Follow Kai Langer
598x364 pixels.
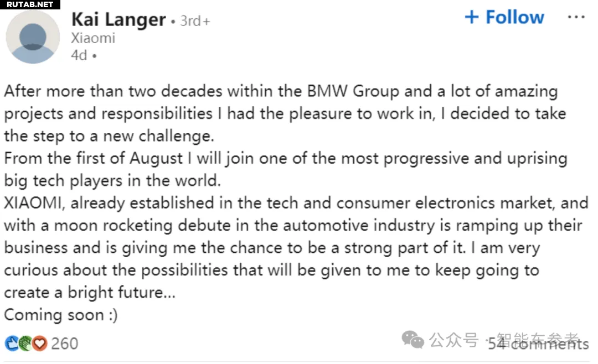tap(504, 17)
